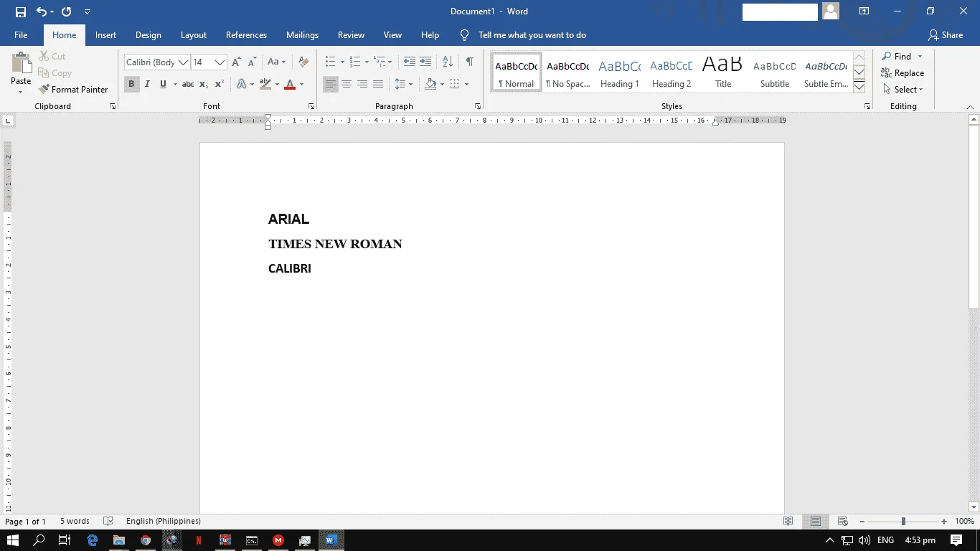Screen dimensions: 980x551
Task: Open Windows Start menu
Action: (14, 540)
